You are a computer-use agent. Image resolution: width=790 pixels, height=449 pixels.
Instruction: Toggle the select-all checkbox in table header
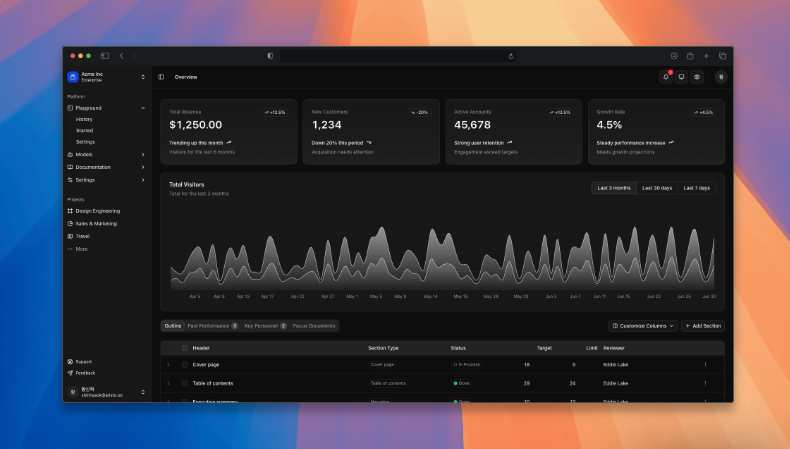pos(185,348)
